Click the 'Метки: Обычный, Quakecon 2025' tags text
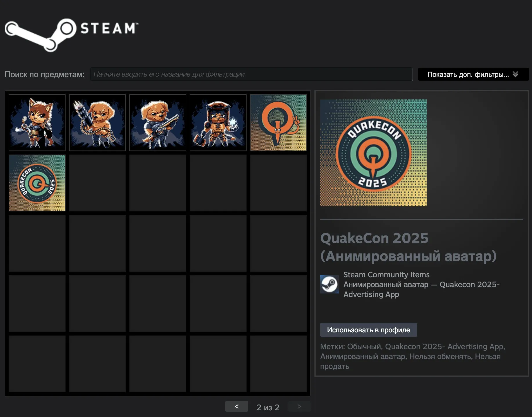532x417 pixels. click(x=413, y=356)
